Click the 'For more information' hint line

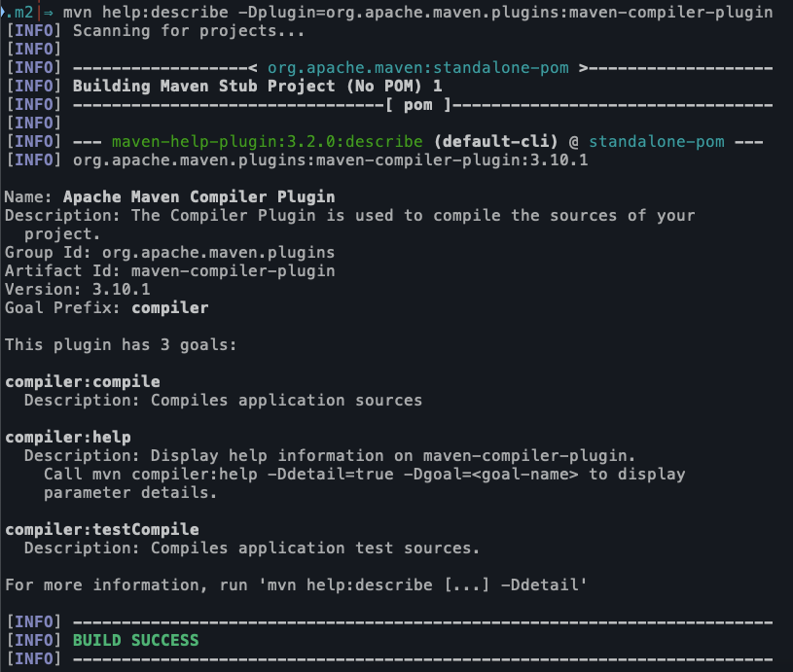[296, 585]
